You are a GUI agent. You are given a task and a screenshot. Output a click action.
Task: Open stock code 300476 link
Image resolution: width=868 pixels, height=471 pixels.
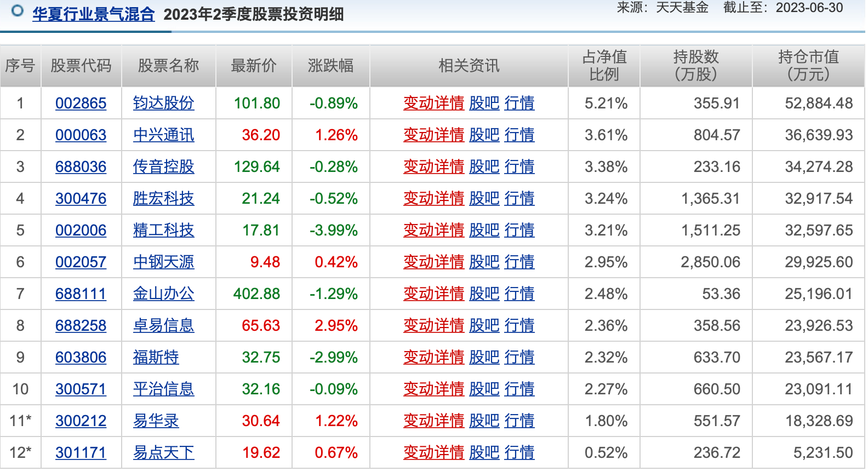[81, 199]
